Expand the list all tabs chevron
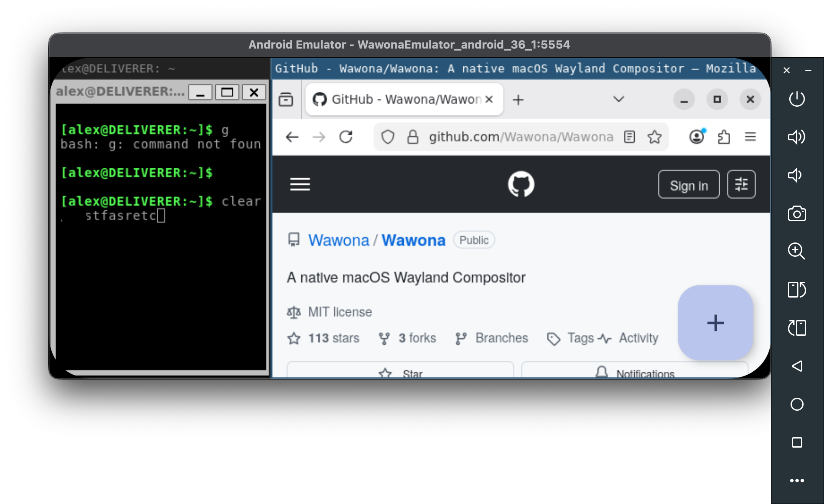Viewport: 824px width, 504px height. click(x=619, y=99)
